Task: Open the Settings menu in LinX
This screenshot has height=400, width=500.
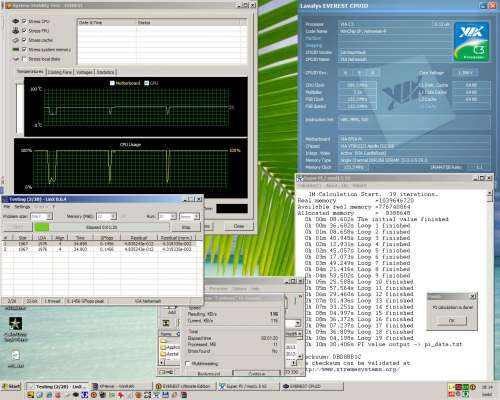Action: click(22, 207)
